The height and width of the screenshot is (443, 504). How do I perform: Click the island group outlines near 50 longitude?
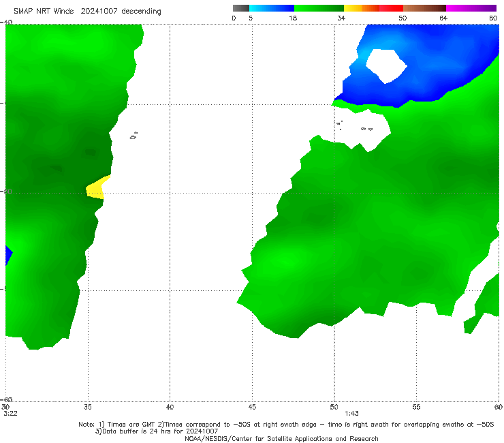[x=355, y=126]
